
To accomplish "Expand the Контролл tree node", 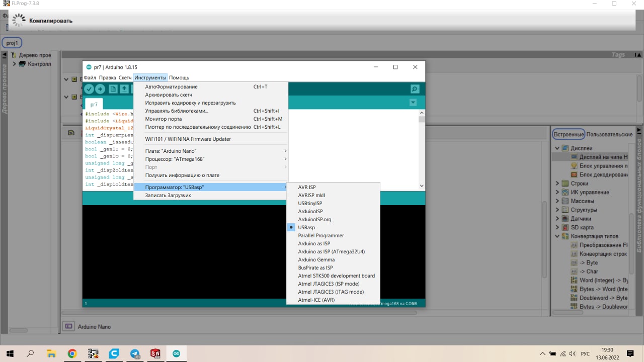I will [15, 64].
